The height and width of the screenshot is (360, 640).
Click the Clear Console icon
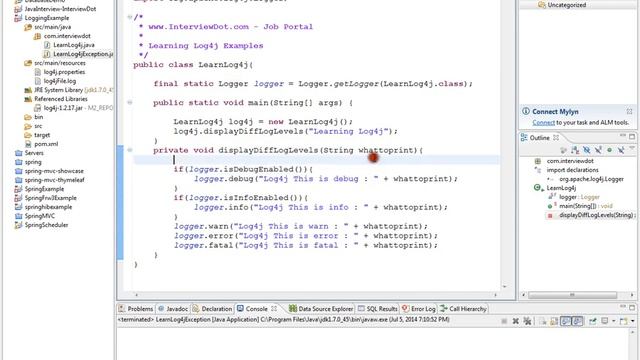(x=542, y=322)
